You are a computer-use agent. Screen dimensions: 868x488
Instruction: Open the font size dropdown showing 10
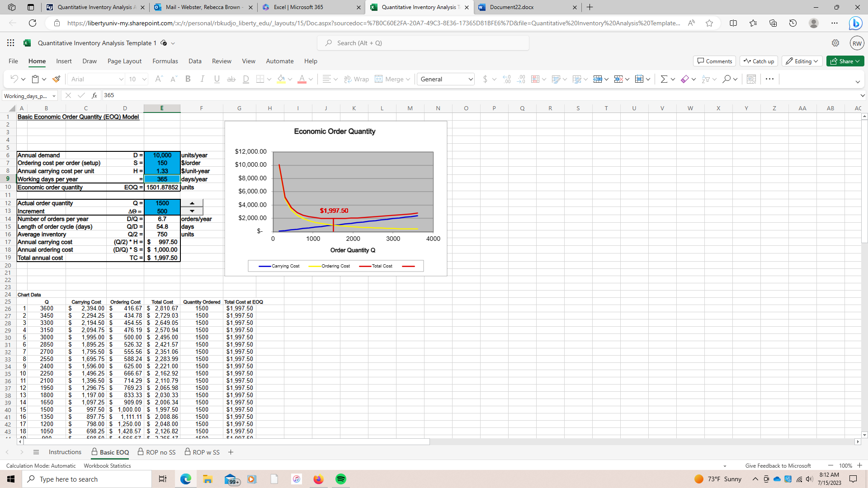click(x=144, y=79)
